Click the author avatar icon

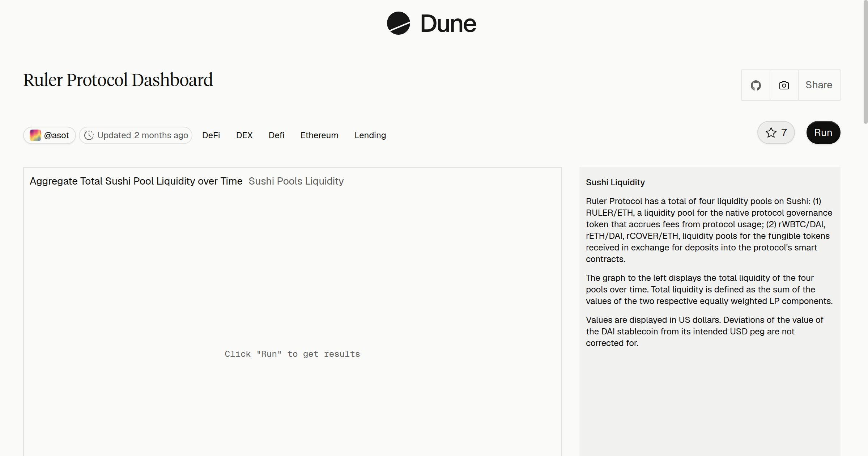[35, 135]
